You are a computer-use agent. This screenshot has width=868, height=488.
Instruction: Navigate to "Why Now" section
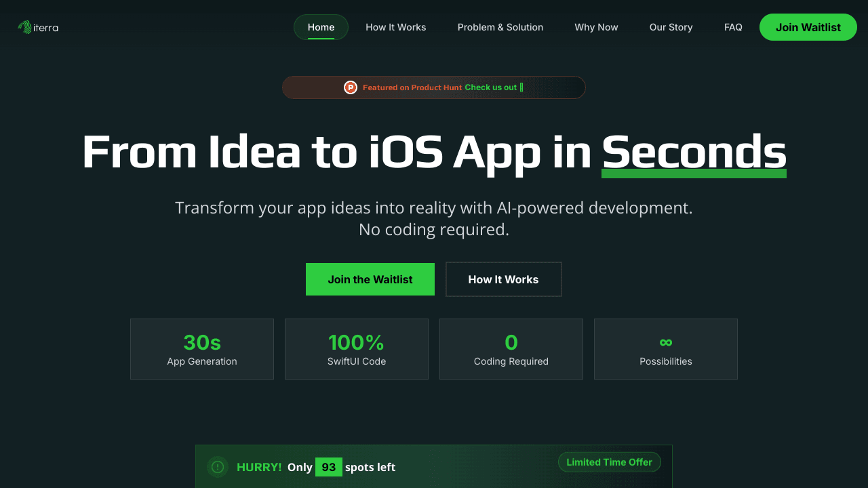[x=596, y=27]
